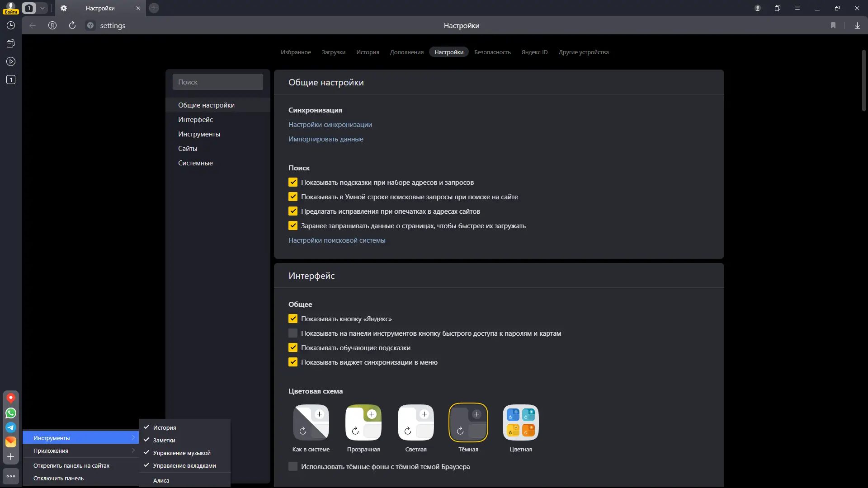Screen dimensions: 868x488
Task: Click the Поиск settings search field
Action: [217, 82]
